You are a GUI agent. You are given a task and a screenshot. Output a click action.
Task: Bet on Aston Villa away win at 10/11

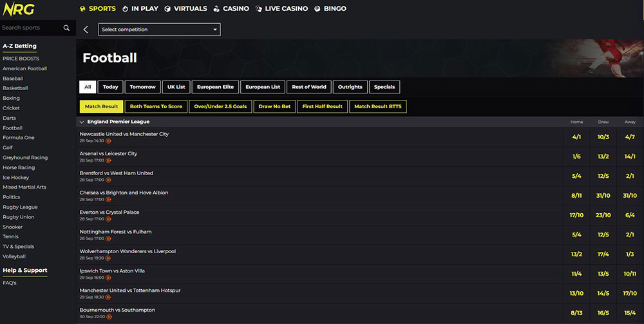tap(630, 274)
